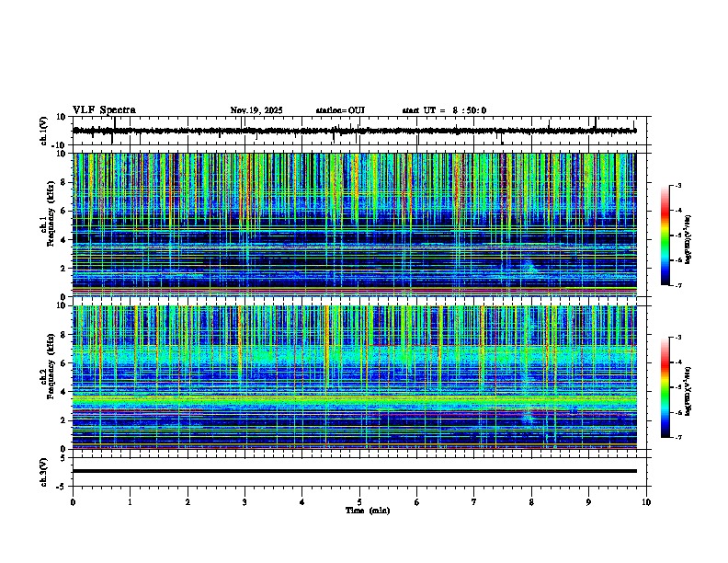Click the "-7" tick on ch.1 colorbar

[678, 285]
